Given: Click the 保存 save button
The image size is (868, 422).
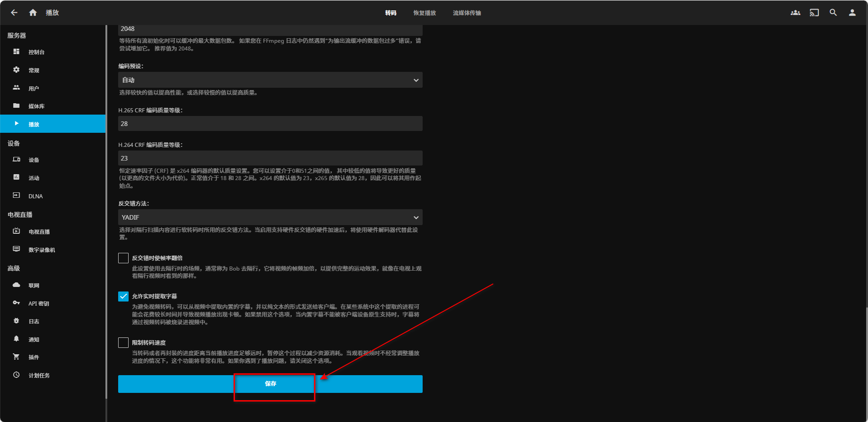Looking at the screenshot, I should (270, 384).
